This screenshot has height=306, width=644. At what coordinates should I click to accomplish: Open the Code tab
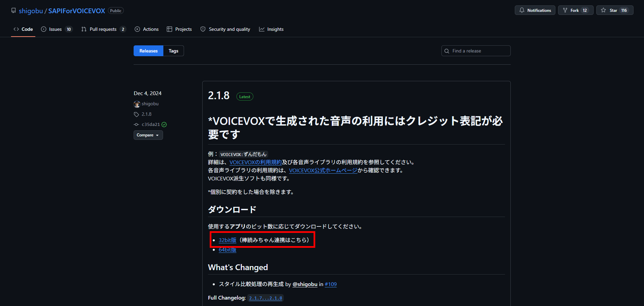[23, 29]
